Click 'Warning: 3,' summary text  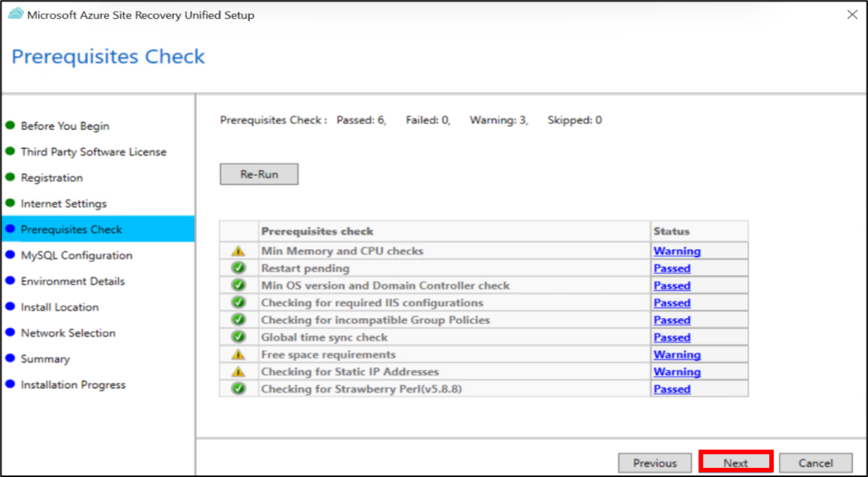click(x=499, y=120)
